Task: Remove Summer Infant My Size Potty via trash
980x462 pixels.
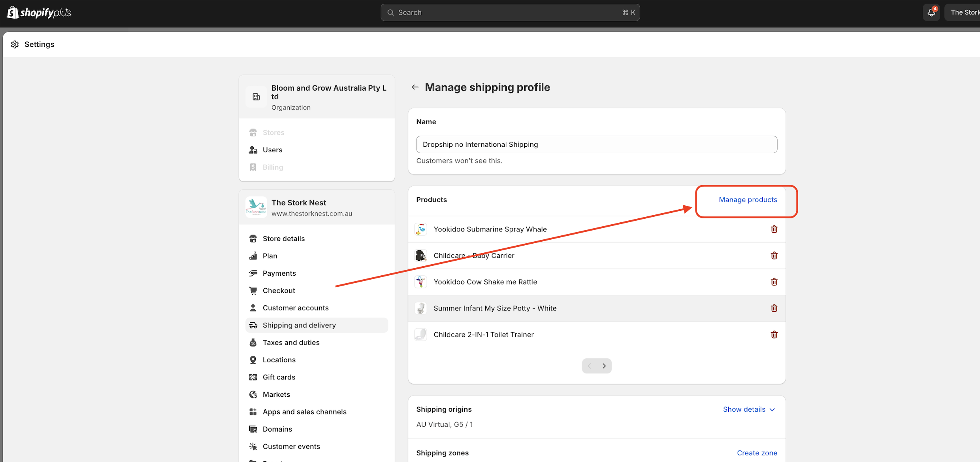Action: pyautogui.click(x=774, y=308)
